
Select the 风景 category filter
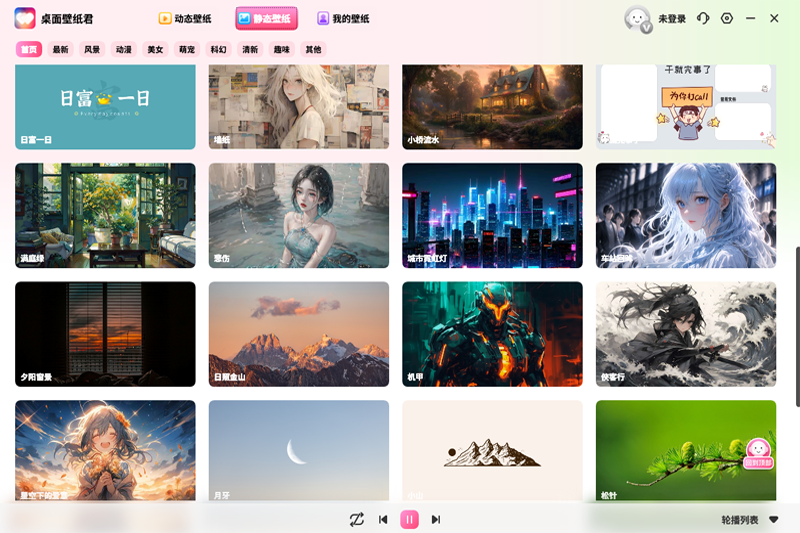[92, 49]
